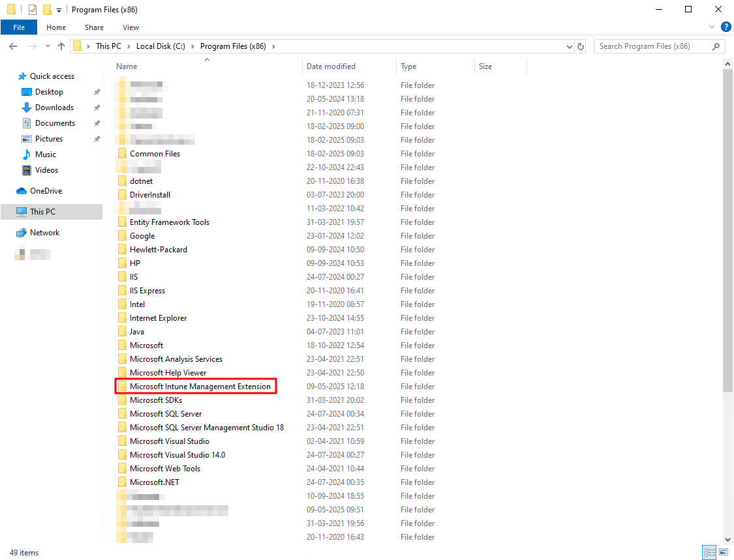Select the Microsoft Intune Management Extension folder icon
This screenshot has height=560, width=734.
[x=122, y=387]
